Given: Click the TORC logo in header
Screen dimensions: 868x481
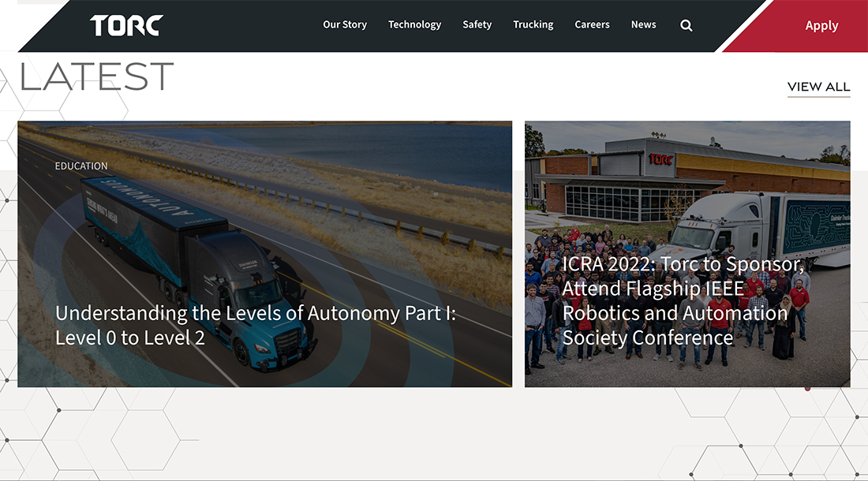Looking at the screenshot, I should tap(127, 25).
